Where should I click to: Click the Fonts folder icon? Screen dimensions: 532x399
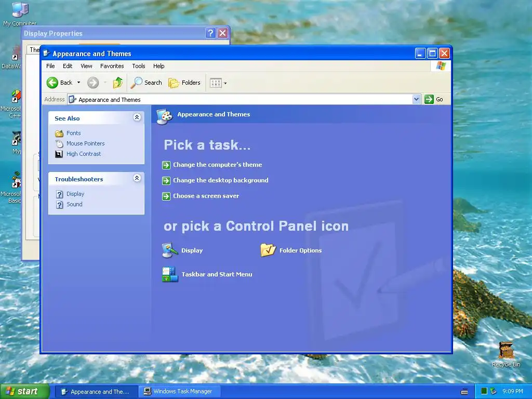[x=59, y=134]
